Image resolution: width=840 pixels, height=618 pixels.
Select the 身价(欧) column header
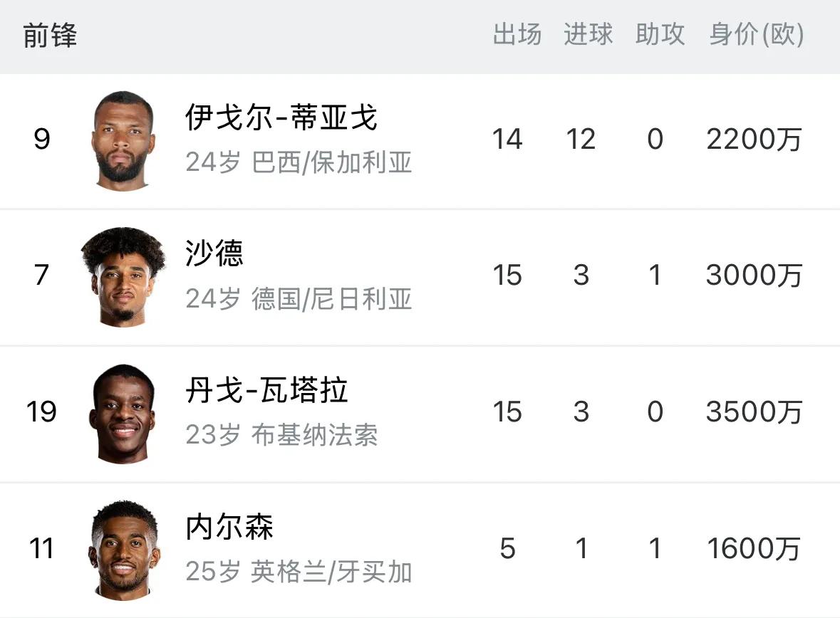(756, 34)
